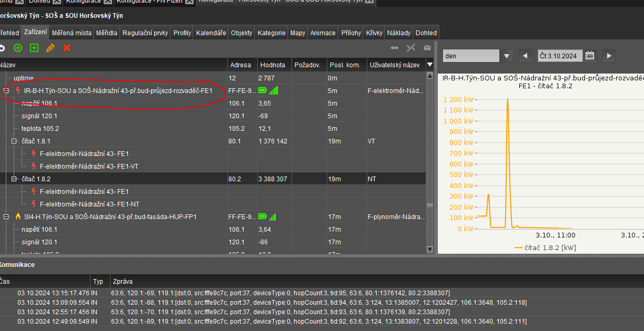Click the green circle add device icon
The image size is (644, 331).
click(x=18, y=48)
